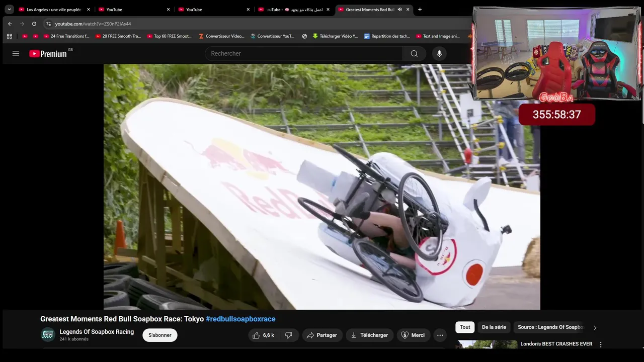Close the Greatest Moments Red Bull tab
The height and width of the screenshot is (362, 644).
[x=408, y=10]
